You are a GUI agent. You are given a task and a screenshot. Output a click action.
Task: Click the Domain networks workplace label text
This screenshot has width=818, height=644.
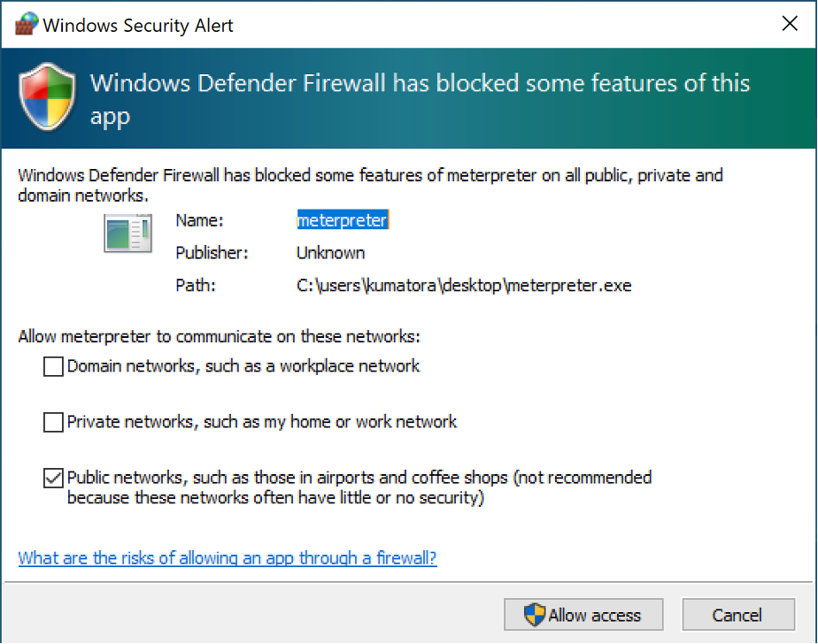[x=243, y=366]
